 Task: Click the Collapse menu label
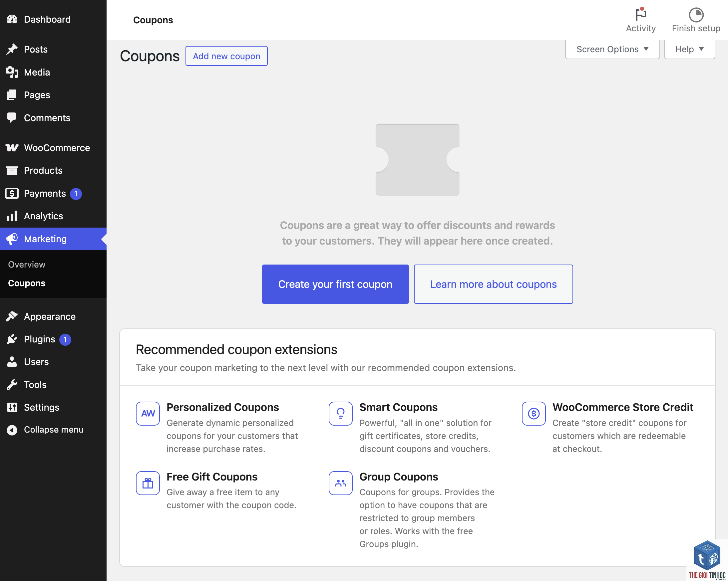pos(53,430)
